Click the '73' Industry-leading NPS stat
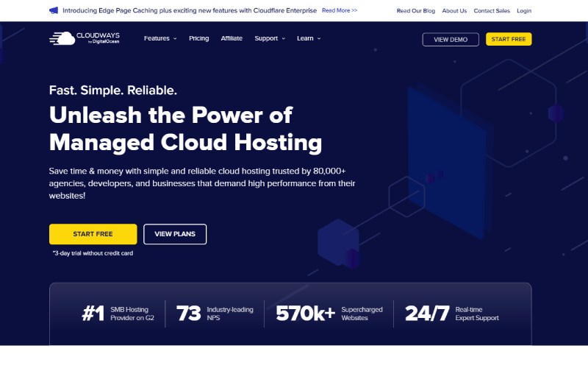The height and width of the screenshot is (368, 588). coord(215,314)
